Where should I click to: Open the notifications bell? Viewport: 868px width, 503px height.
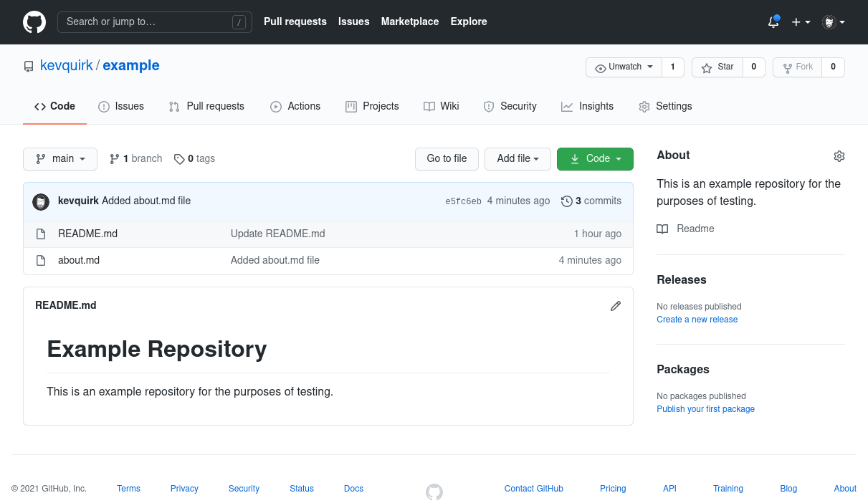click(x=773, y=22)
